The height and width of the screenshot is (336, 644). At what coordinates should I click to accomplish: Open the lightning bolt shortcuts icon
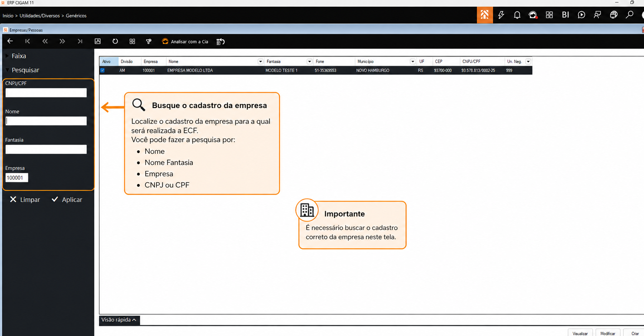click(x=501, y=15)
